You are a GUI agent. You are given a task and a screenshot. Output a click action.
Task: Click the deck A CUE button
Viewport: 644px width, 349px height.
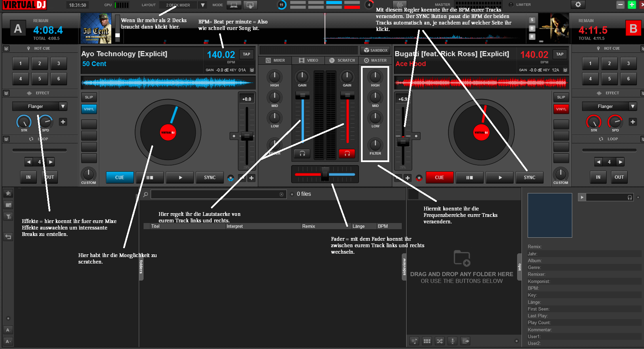(x=120, y=177)
